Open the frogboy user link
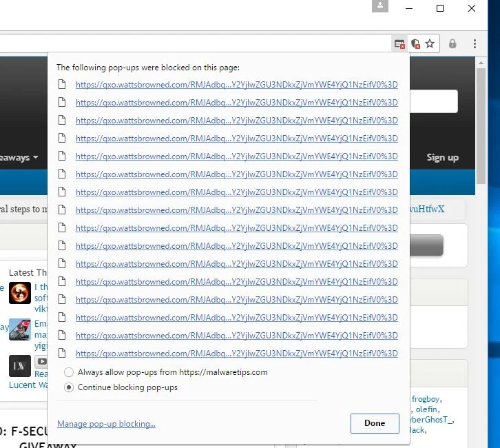This screenshot has width=500, height=448. pyautogui.click(x=426, y=399)
